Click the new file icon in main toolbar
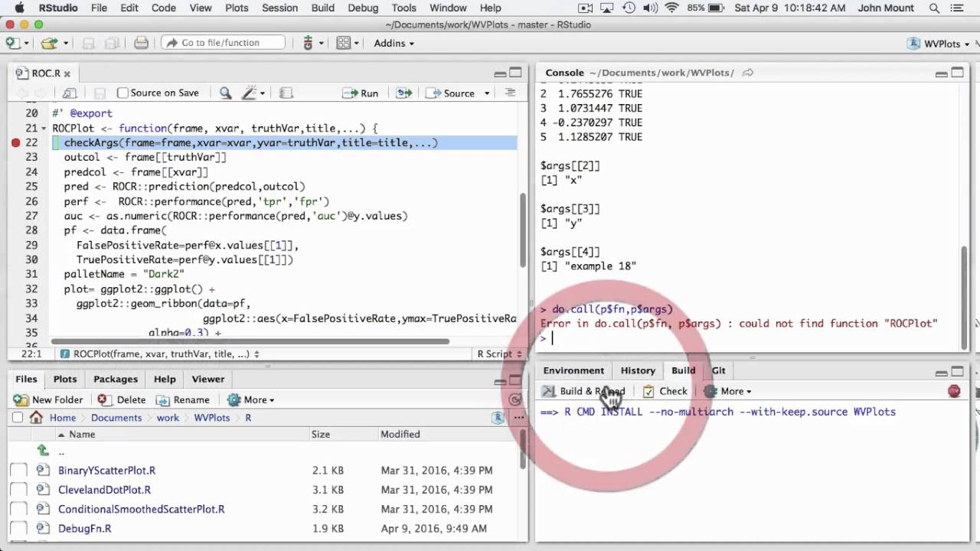980x551 pixels. point(13,43)
